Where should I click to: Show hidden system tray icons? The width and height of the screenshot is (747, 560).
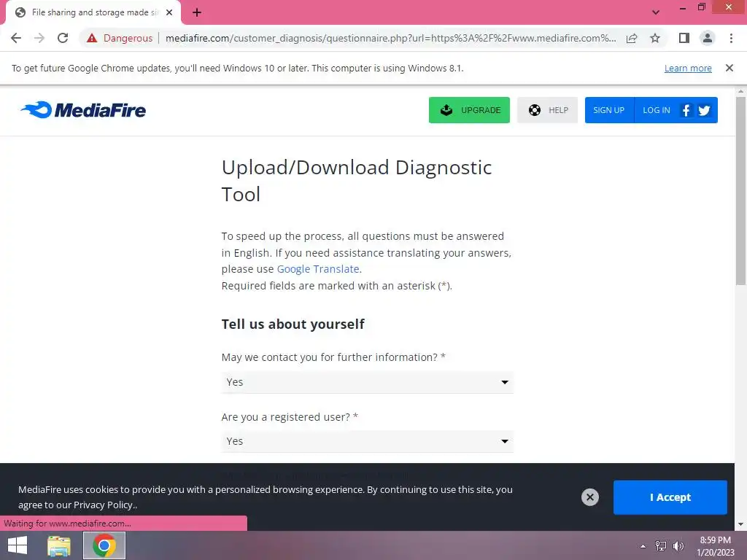643,546
